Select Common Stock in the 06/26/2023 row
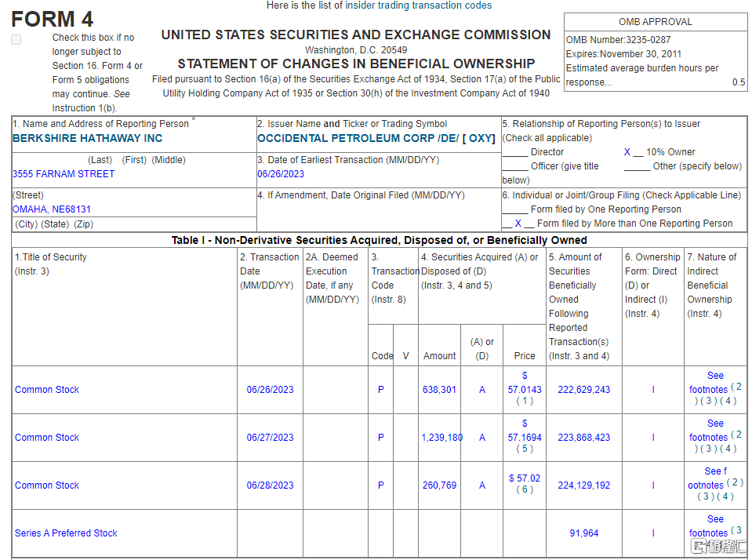The image size is (752, 560). click(x=46, y=390)
